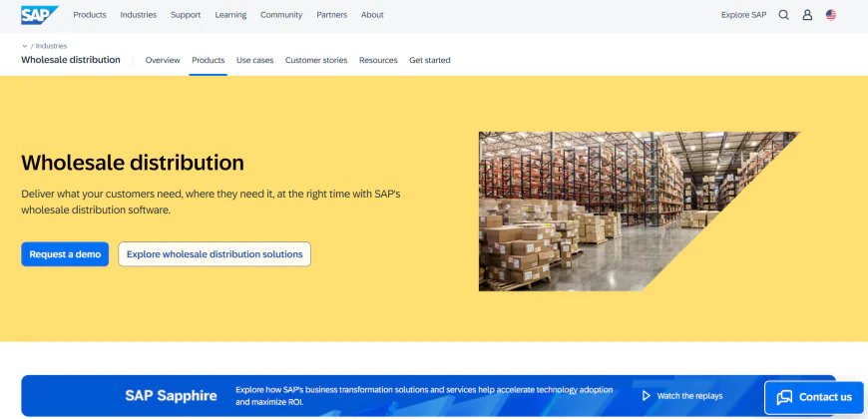The image size is (868, 419).
Task: Click the SAP logo
Action: (x=39, y=15)
